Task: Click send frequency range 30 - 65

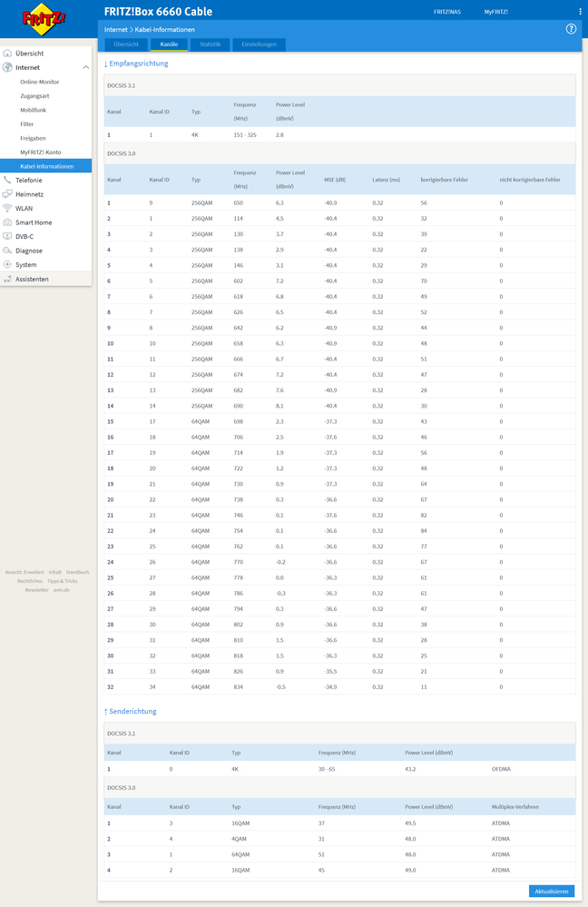Action: (x=327, y=769)
